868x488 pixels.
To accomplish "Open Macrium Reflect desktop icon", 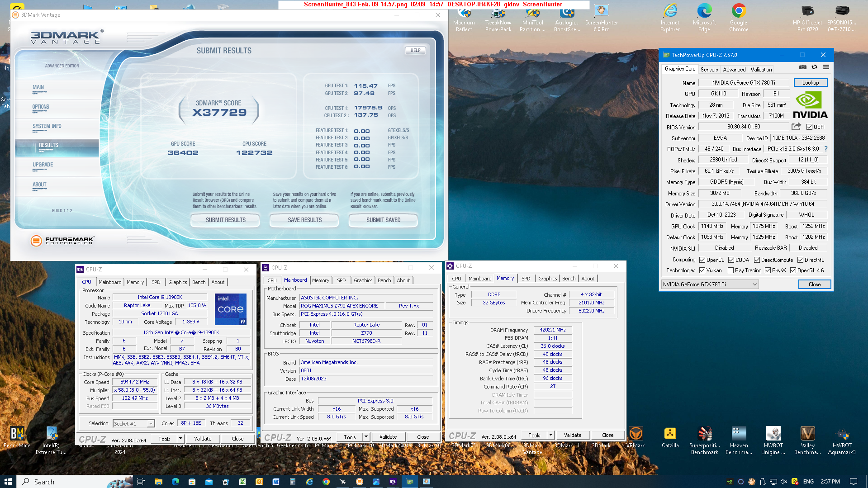I will 464,18.
